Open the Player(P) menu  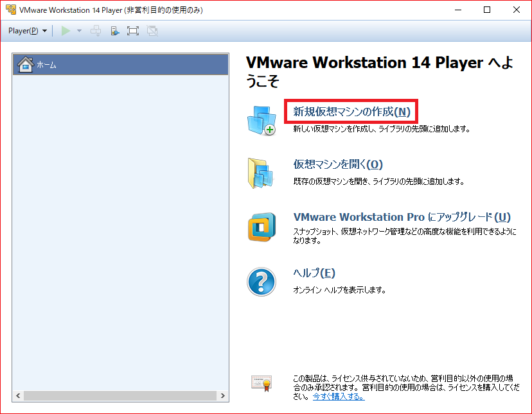point(28,31)
